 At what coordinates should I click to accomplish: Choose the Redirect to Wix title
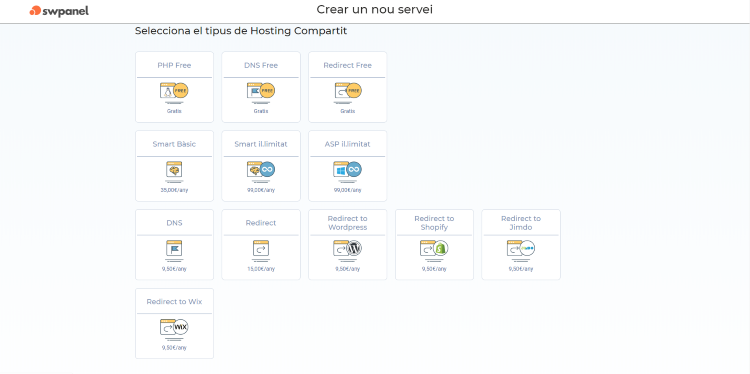(174, 302)
